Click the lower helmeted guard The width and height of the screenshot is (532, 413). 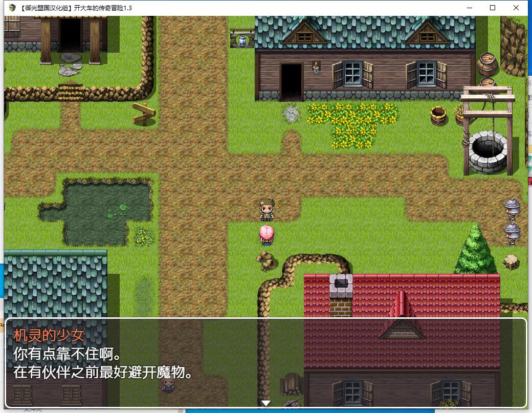click(x=512, y=233)
